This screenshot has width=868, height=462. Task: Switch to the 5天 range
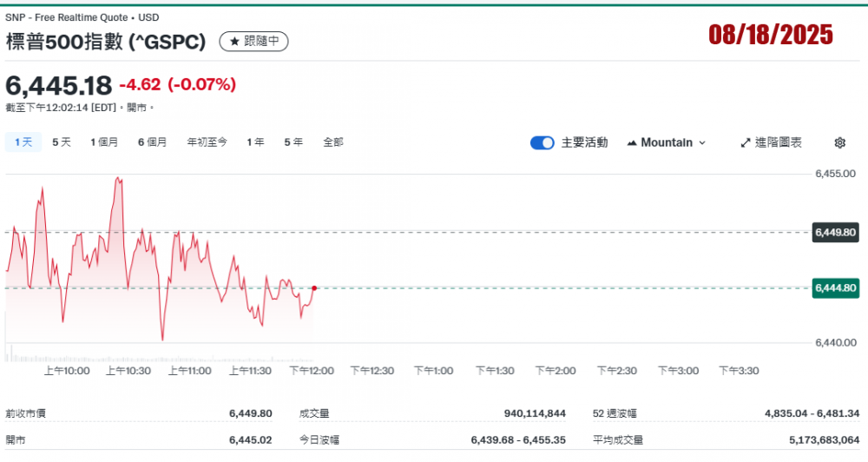pos(62,142)
